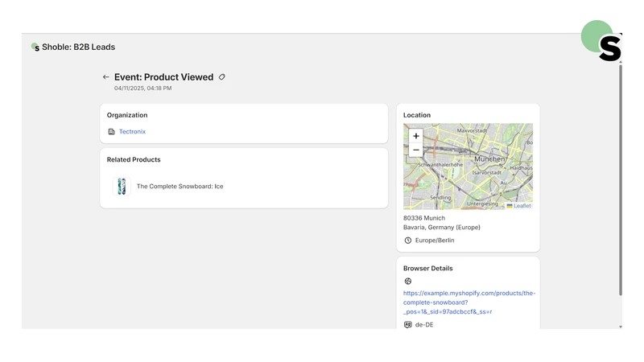Click the Browser Details heading

point(428,269)
